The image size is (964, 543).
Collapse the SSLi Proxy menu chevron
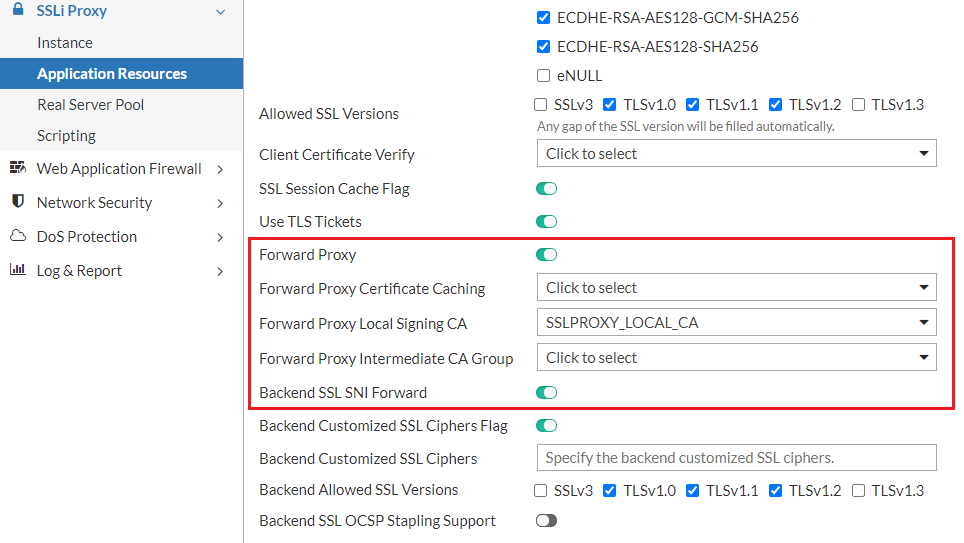point(220,11)
